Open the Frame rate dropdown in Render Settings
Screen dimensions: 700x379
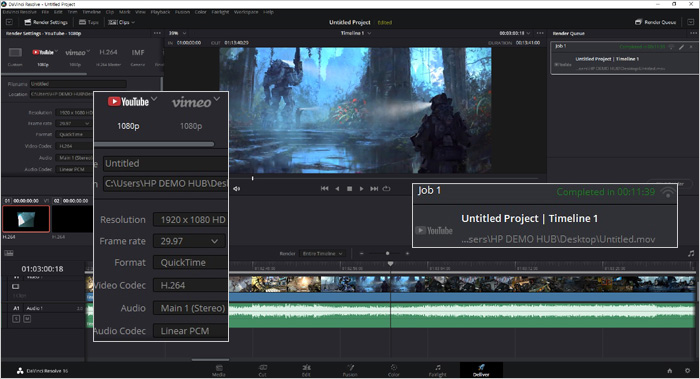coord(74,123)
